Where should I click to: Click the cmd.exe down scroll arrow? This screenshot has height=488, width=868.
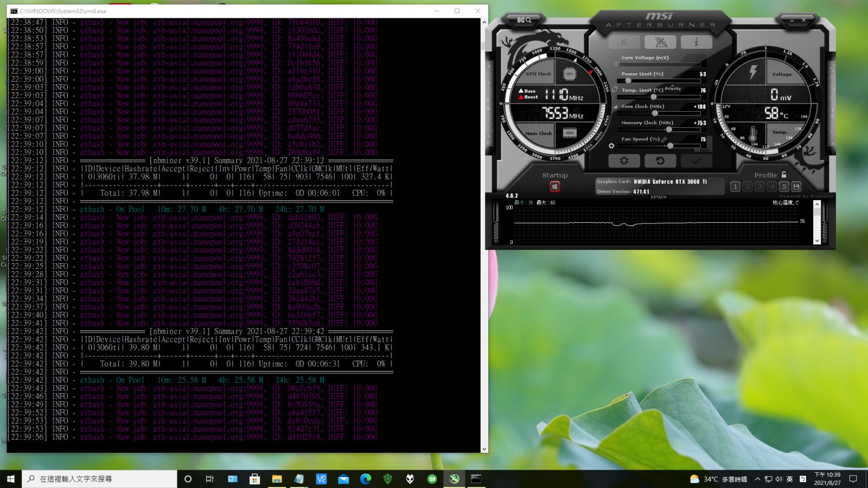click(x=484, y=448)
